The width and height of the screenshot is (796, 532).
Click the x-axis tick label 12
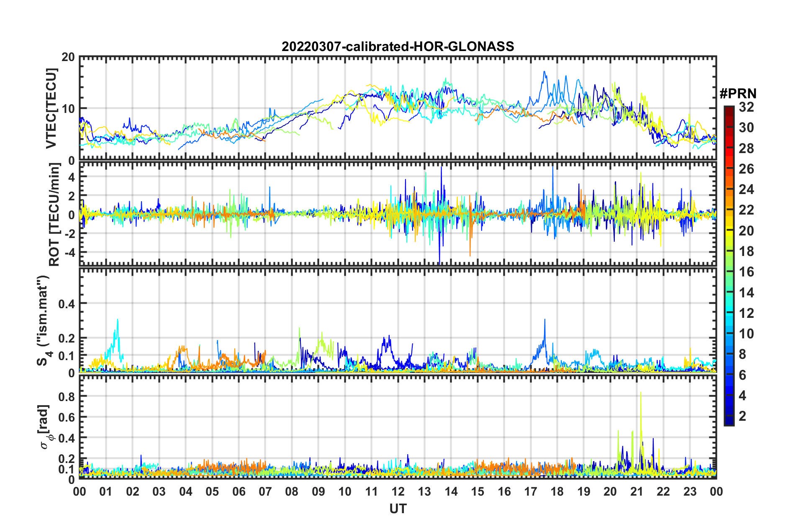point(398,491)
